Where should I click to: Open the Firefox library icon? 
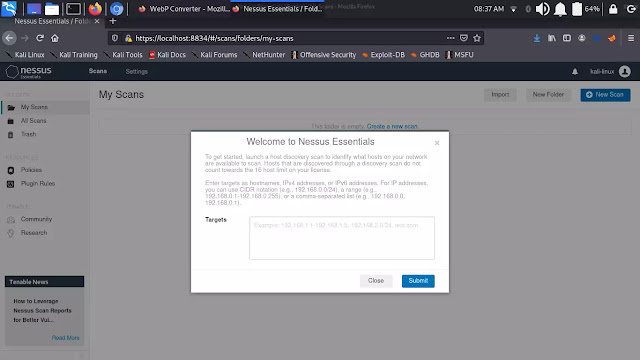coord(552,38)
